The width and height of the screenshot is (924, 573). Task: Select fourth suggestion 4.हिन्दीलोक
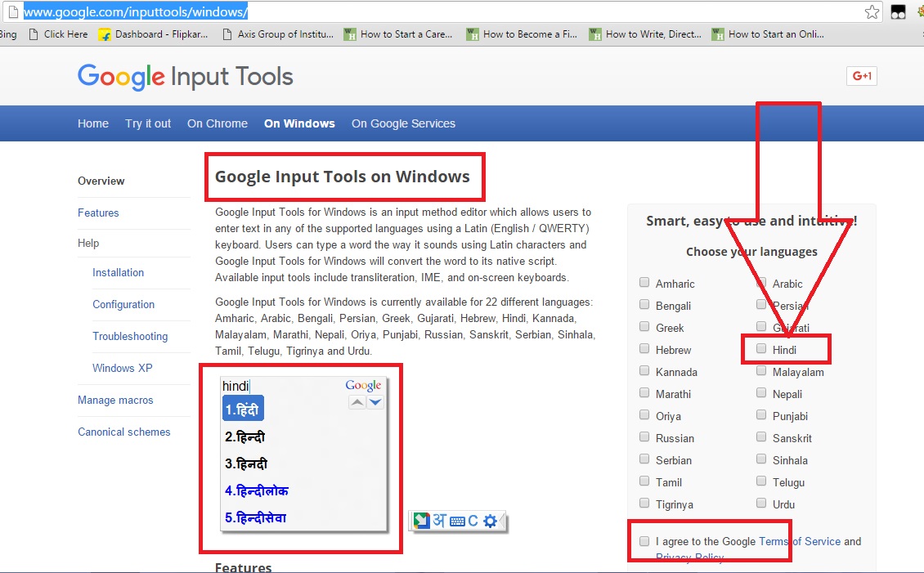tap(256, 490)
